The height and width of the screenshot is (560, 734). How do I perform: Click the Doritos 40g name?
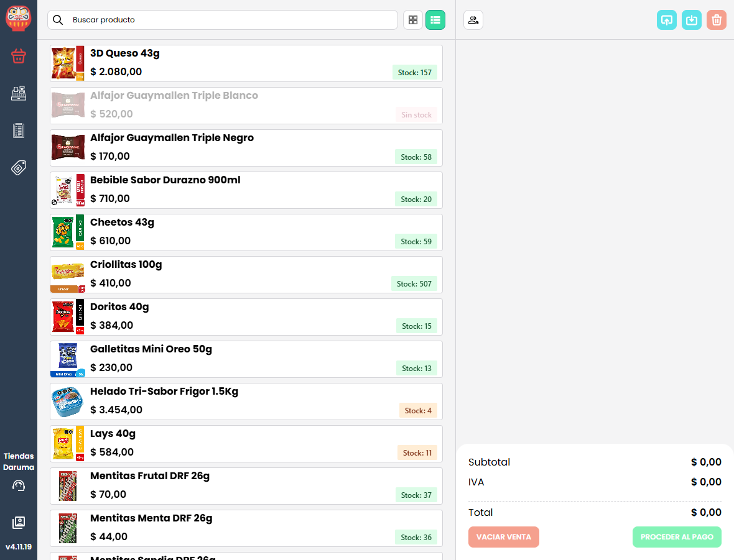click(x=119, y=307)
